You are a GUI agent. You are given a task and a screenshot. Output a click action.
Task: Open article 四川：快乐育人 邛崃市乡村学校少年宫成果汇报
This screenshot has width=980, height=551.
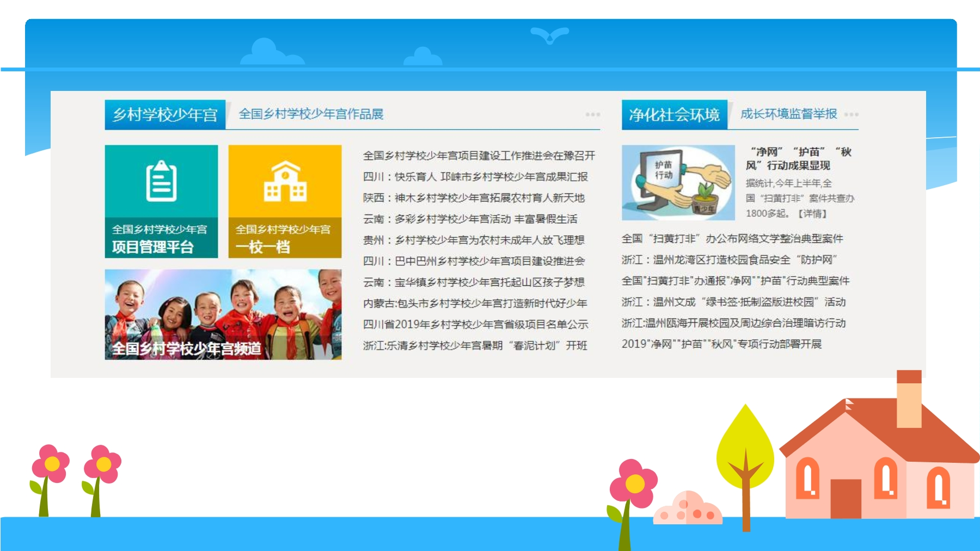[475, 176]
